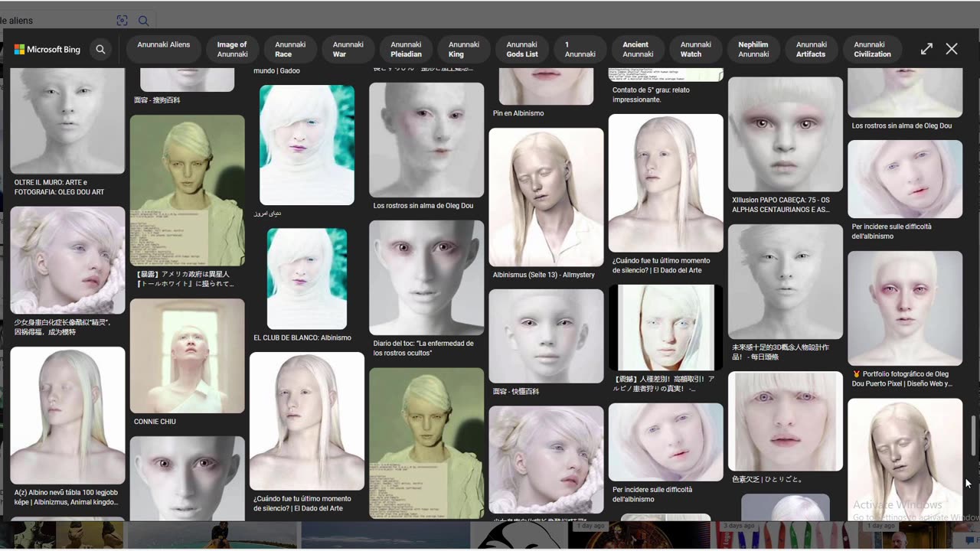Open Albinismus (Seite 13) - Allmystery link
This screenshot has width=980, height=551.
pos(544,275)
